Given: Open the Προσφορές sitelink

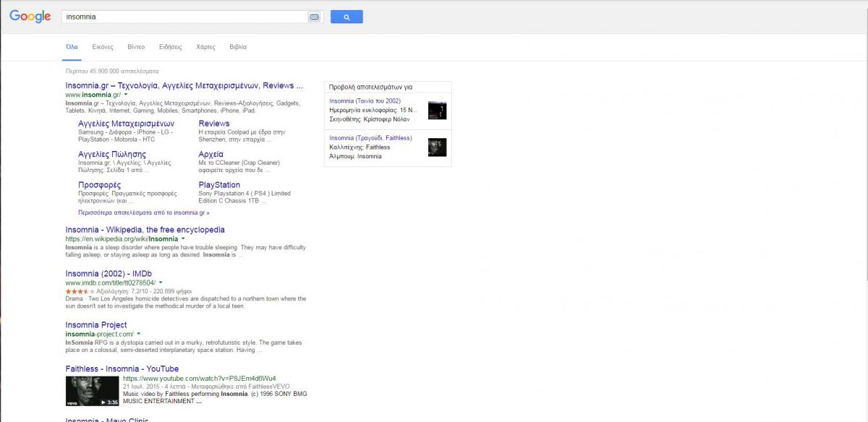Looking at the screenshot, I should coord(100,185).
